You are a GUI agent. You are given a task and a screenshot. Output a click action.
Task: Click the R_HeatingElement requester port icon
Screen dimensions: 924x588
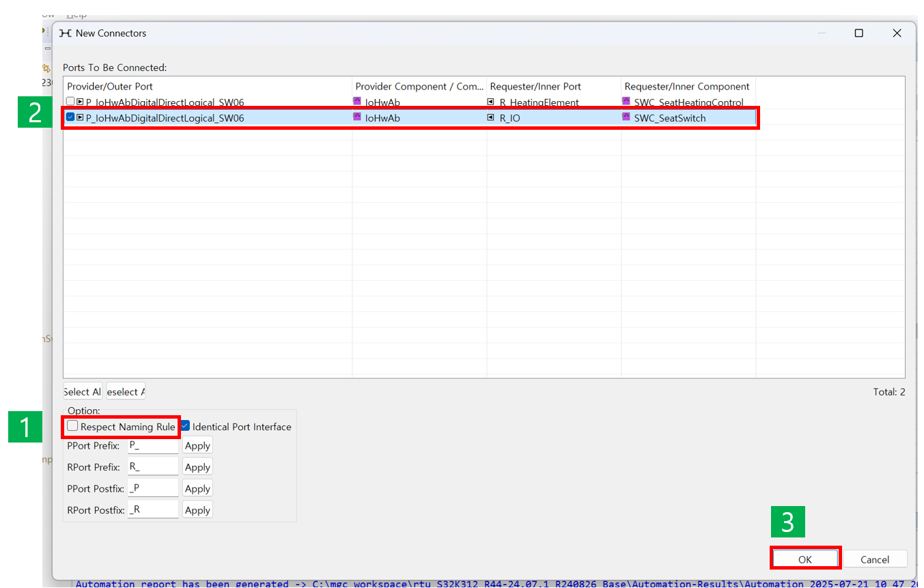point(490,102)
